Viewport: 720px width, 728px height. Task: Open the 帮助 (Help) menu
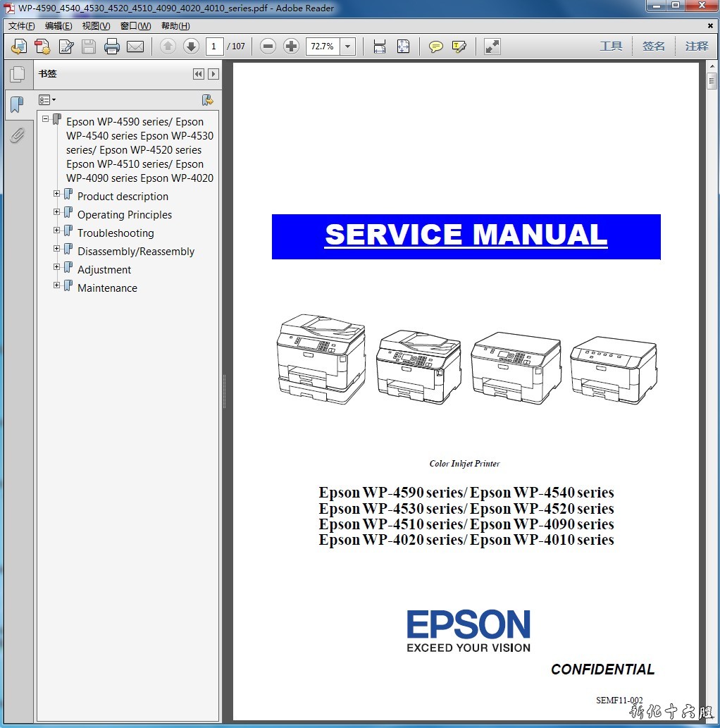(175, 26)
